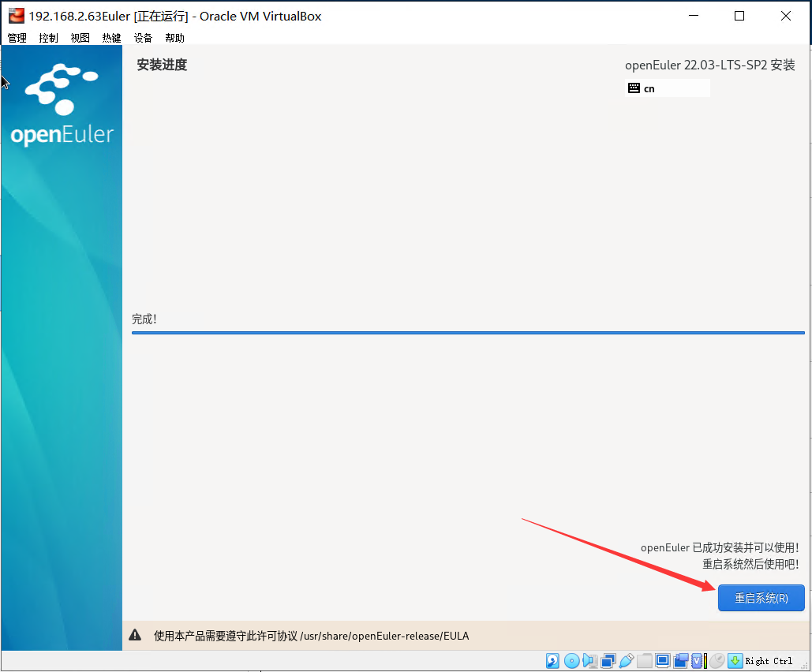The image size is (812, 672).
Task: Close the VirtualBox window
Action: tap(786, 16)
